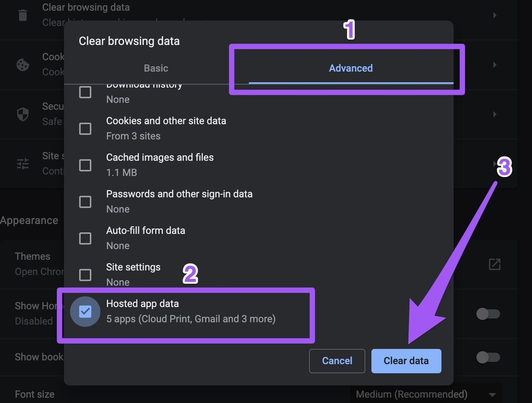Expand Clear browsing data row arrow
The image size is (532, 403).
[x=495, y=15]
